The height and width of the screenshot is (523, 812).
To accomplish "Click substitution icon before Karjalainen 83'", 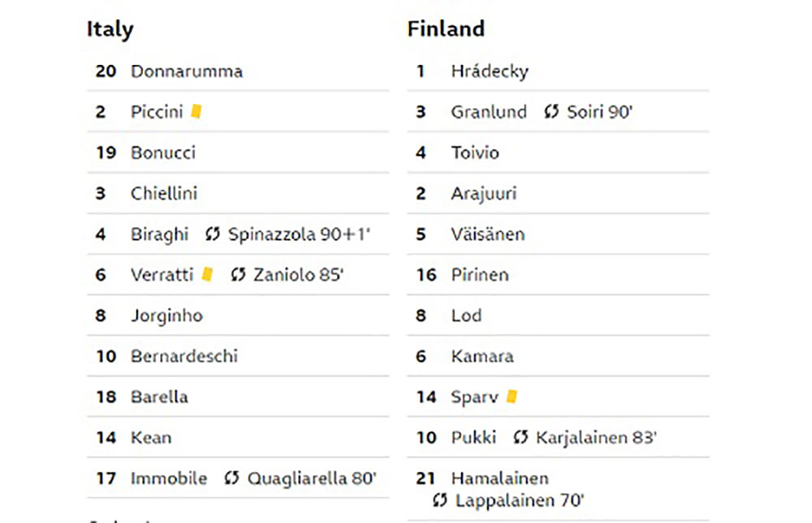I will [x=520, y=438].
